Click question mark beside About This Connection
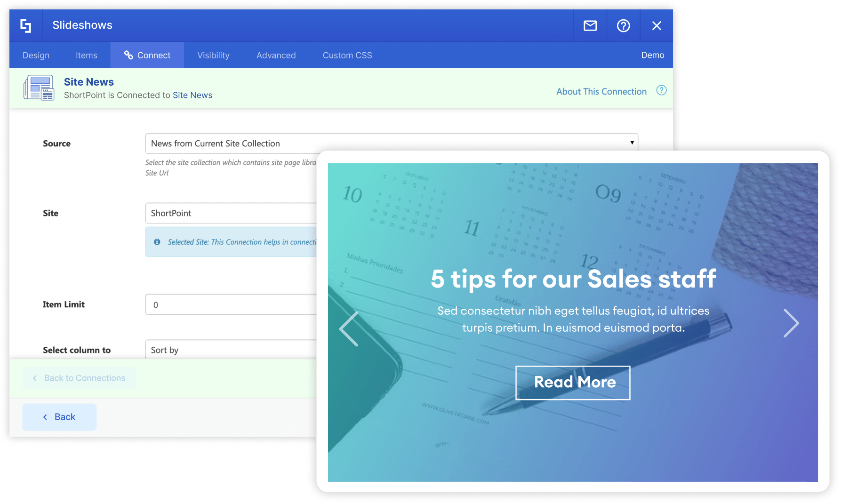Image resolution: width=841 pixels, height=504 pixels. coord(661,90)
